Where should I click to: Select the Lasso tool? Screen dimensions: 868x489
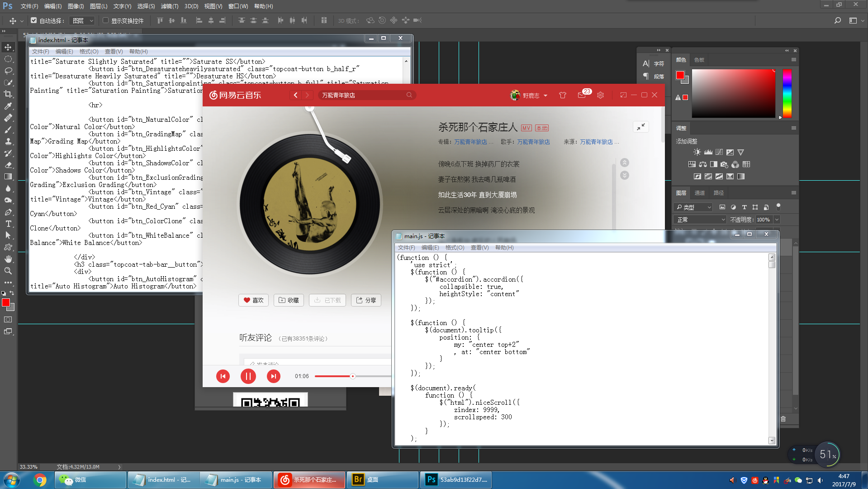click(8, 71)
